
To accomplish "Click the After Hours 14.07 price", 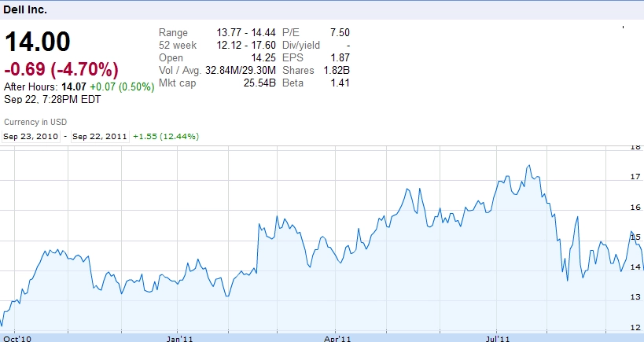I will tap(73, 87).
